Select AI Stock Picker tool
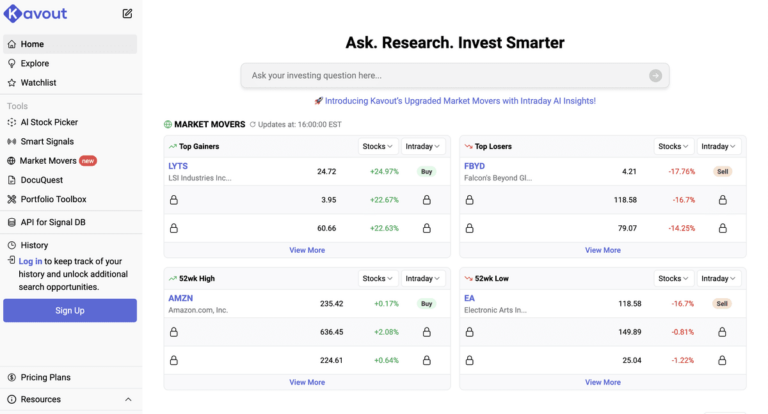The image size is (768, 414). (x=48, y=122)
